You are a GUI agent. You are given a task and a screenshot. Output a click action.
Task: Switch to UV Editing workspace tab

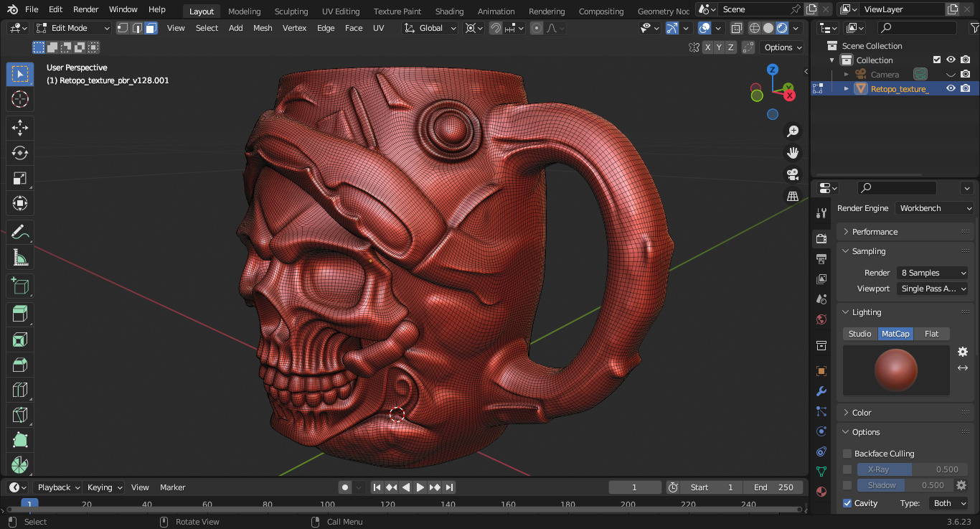341,11
